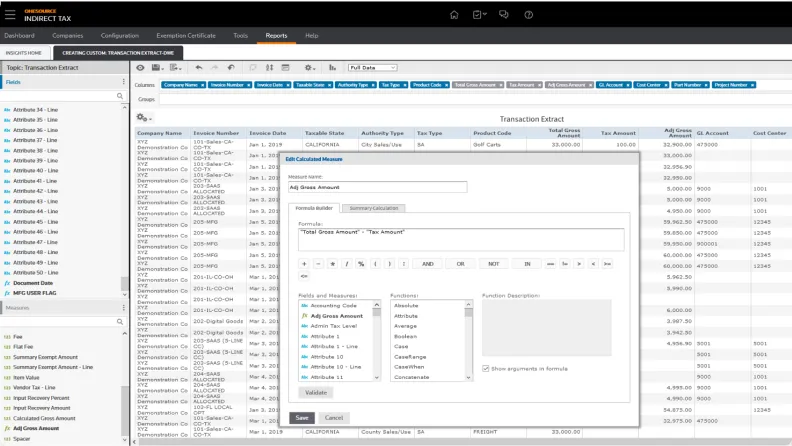Insert the AND operator button
This screenshot has width=792, height=446.
(x=427, y=263)
